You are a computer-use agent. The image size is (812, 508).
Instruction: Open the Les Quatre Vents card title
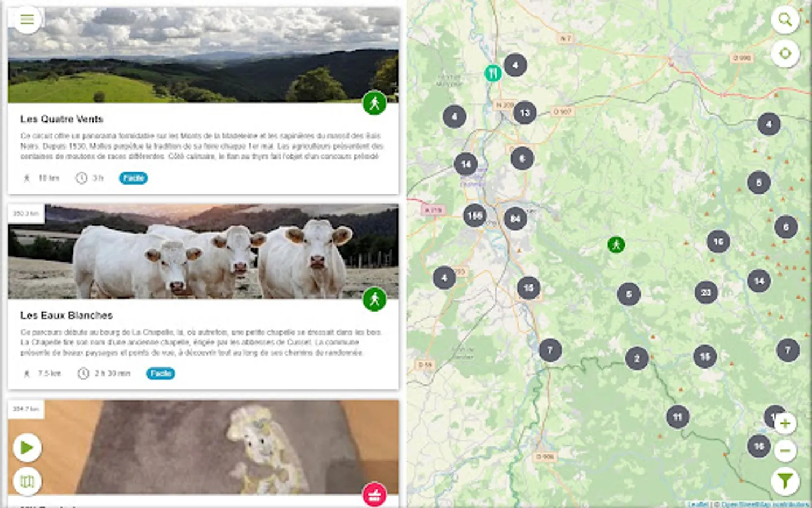pos(62,119)
